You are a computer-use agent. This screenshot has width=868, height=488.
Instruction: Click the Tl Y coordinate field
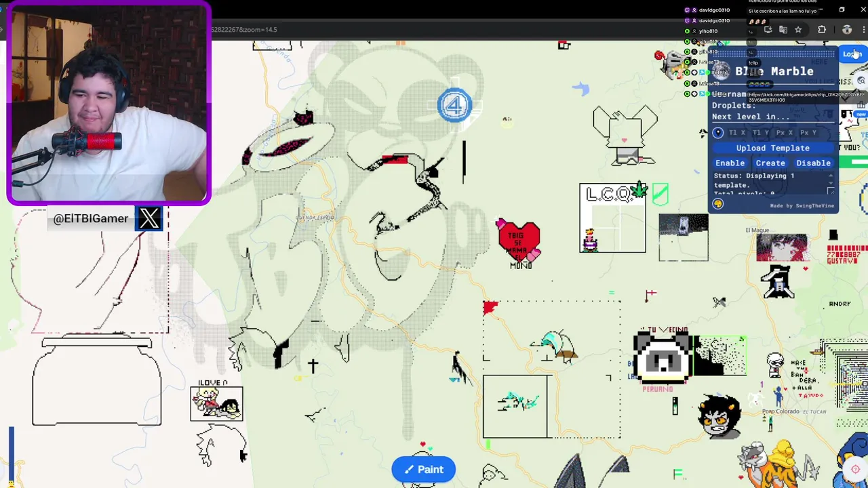tap(761, 133)
